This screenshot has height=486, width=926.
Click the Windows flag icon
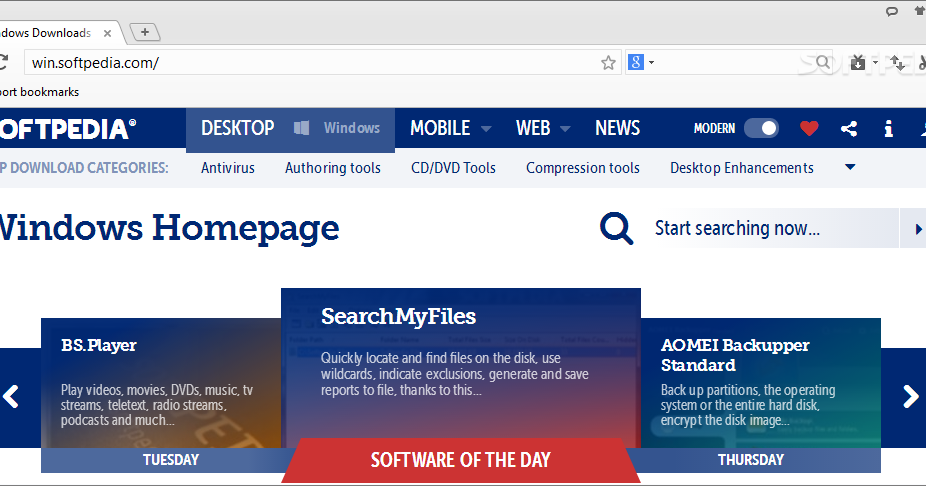pos(302,128)
